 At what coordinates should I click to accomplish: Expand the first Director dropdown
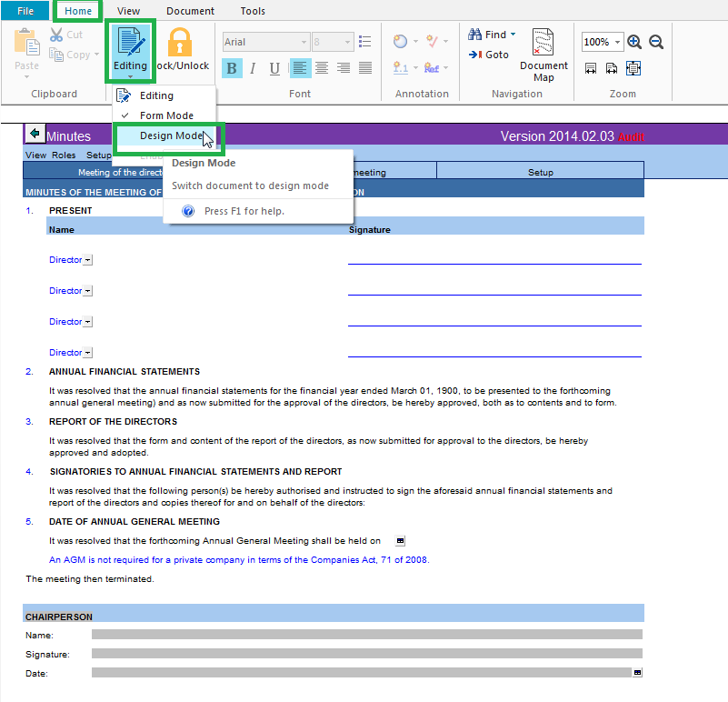(x=87, y=260)
